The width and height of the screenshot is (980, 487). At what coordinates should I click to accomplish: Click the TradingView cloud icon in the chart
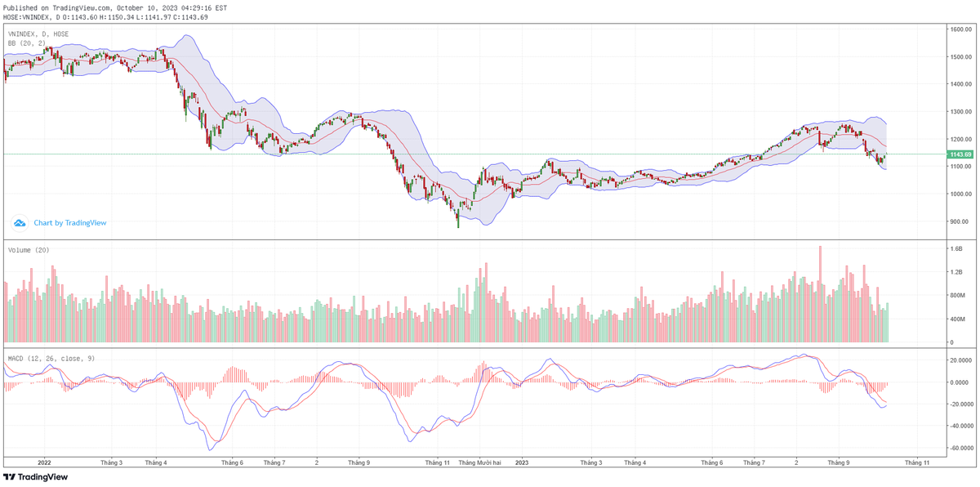(x=20, y=222)
